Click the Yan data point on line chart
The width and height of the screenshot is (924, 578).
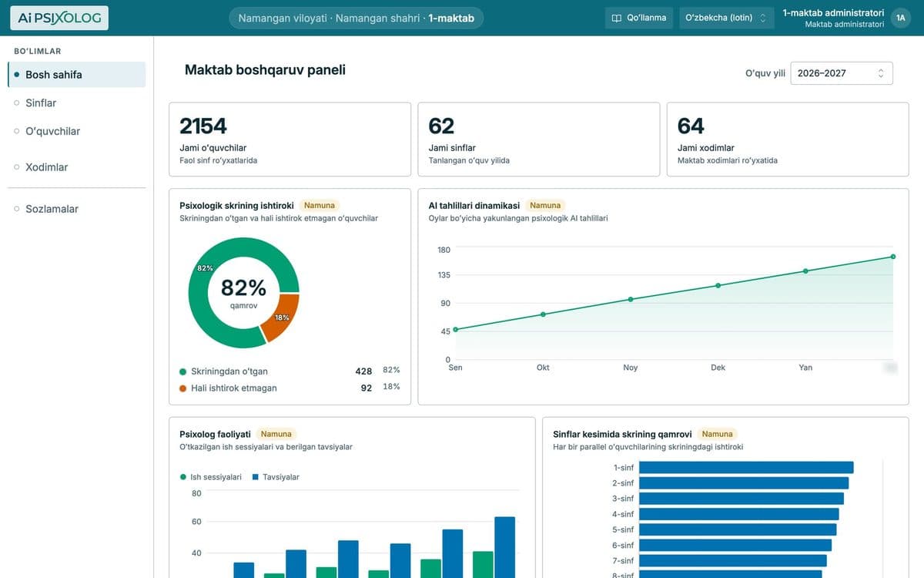click(805, 271)
